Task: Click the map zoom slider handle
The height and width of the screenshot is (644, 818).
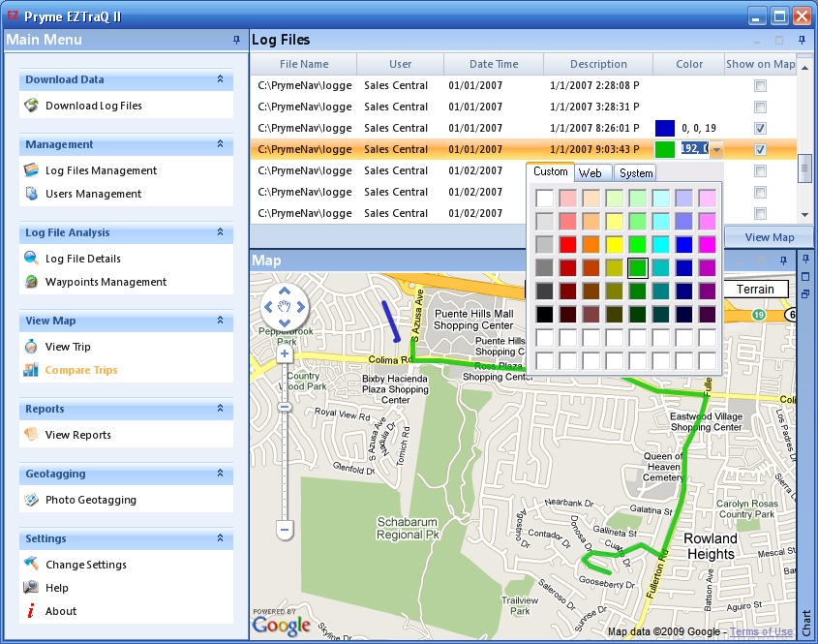Action: 285,407
